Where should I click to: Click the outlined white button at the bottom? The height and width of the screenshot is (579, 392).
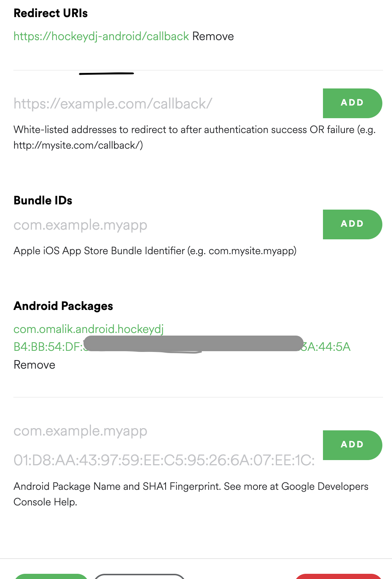[x=139, y=577]
